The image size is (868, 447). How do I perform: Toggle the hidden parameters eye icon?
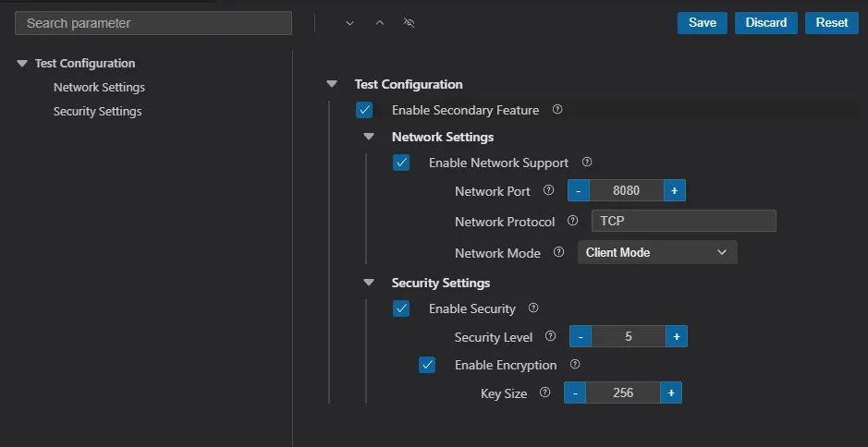(x=410, y=23)
